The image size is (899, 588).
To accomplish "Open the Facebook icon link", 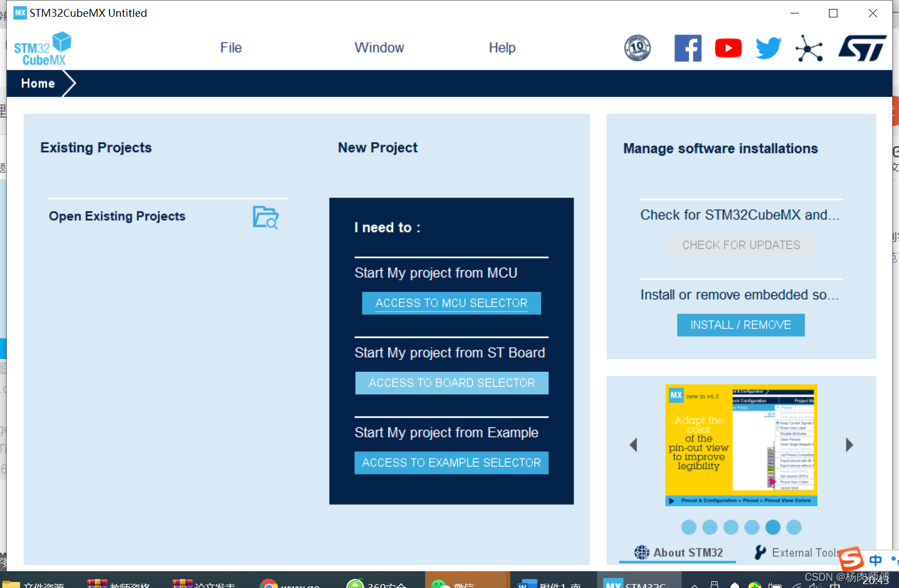I will [x=688, y=48].
